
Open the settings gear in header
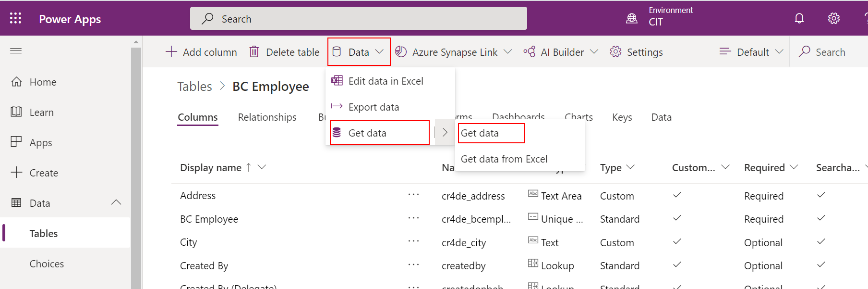(834, 18)
